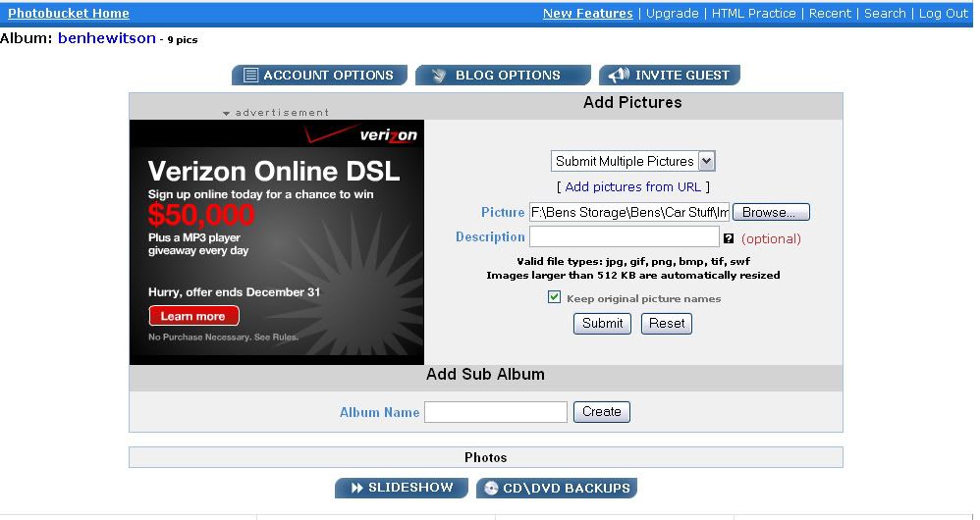Click the Account Options list icon
980x520 pixels.
point(250,75)
